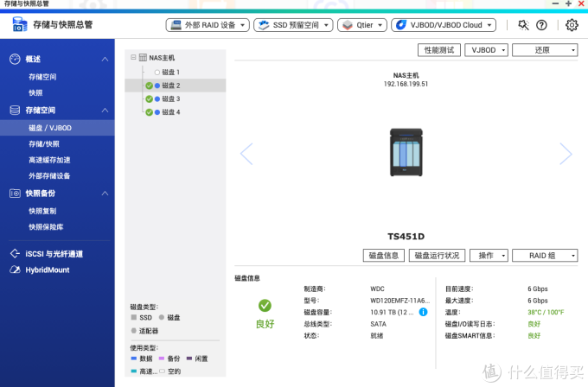Click the 存储空间 database stack icon
This screenshot has height=387, width=588.
click(15, 111)
